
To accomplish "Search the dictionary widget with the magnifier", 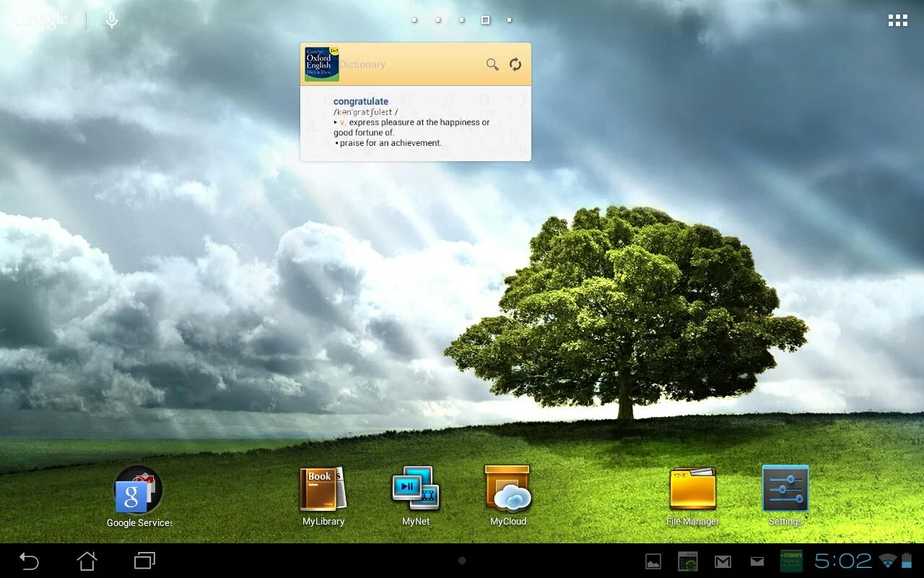I will [492, 64].
